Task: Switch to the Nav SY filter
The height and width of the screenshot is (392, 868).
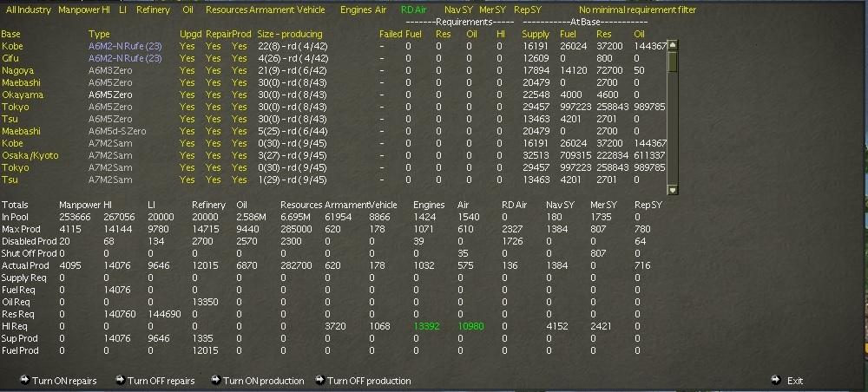Action: pos(459,10)
